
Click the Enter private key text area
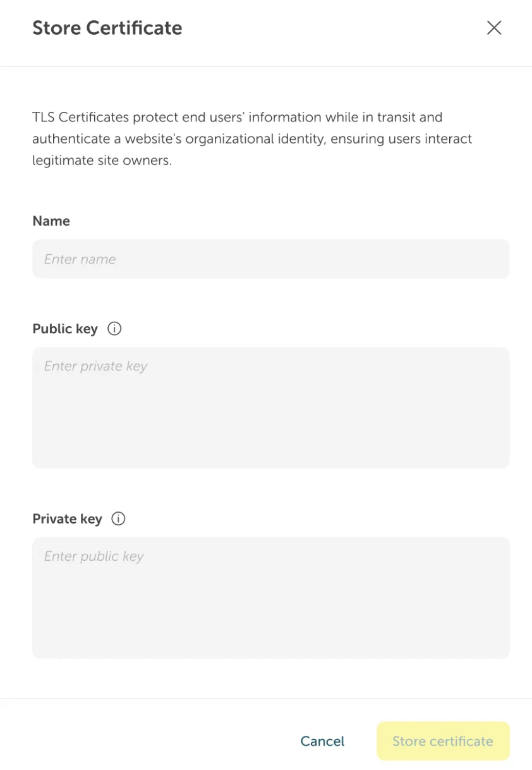coord(270,407)
